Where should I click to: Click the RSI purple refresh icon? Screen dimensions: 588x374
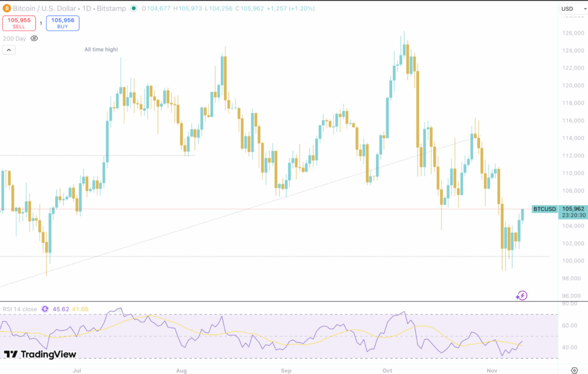pyautogui.click(x=45, y=309)
